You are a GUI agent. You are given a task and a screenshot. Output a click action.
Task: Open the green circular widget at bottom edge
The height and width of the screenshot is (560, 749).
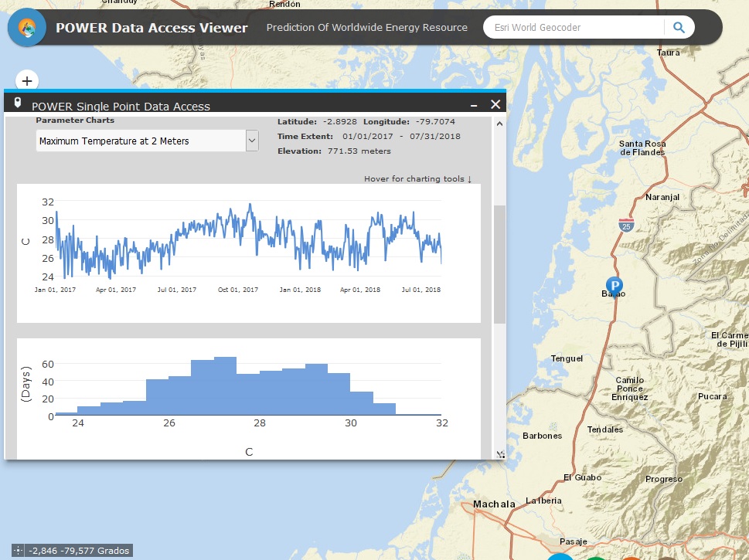point(595,557)
